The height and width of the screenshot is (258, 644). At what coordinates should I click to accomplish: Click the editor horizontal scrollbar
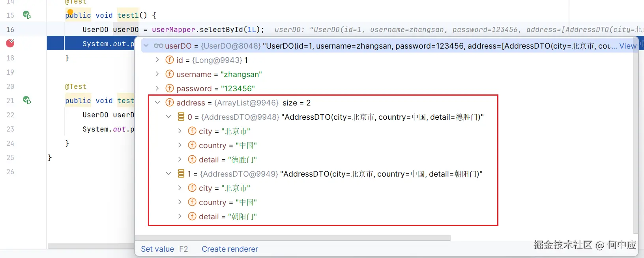click(91, 246)
